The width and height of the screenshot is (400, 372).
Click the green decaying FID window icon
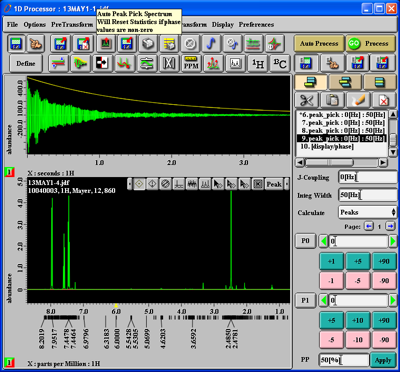pos(79,63)
